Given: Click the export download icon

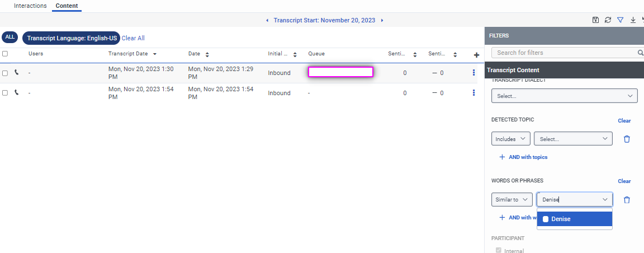Looking at the screenshot, I should [x=633, y=20].
